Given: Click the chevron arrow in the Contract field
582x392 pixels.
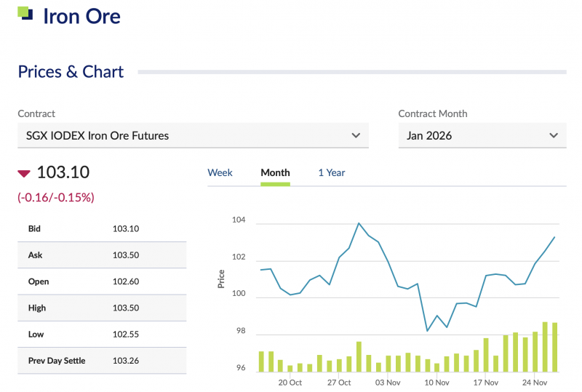Looking at the screenshot, I should point(356,135).
